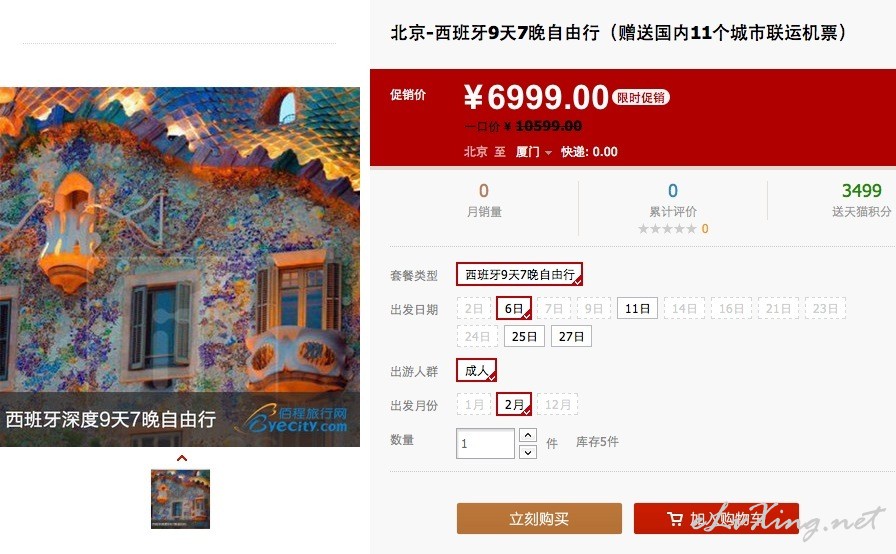896x554 pixels.
Task: Click the five-star rating icons
Action: click(x=667, y=229)
